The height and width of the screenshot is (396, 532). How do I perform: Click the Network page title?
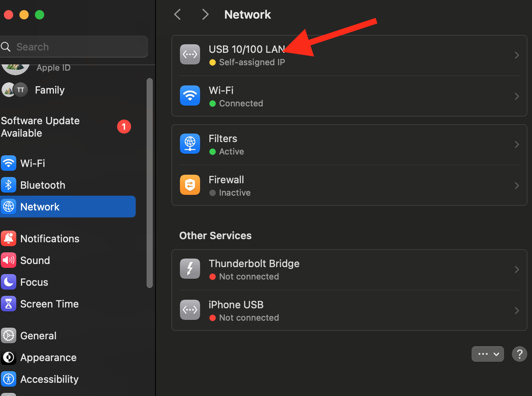[x=247, y=14]
